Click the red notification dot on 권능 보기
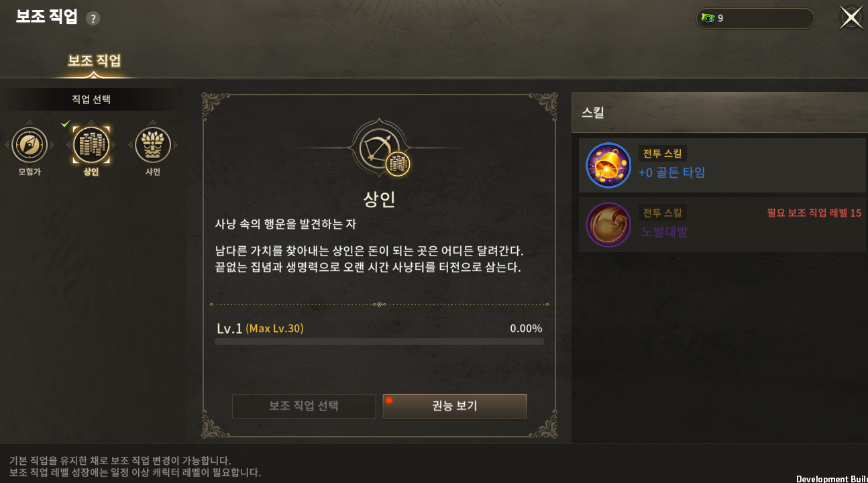The image size is (868, 483). coord(389,400)
